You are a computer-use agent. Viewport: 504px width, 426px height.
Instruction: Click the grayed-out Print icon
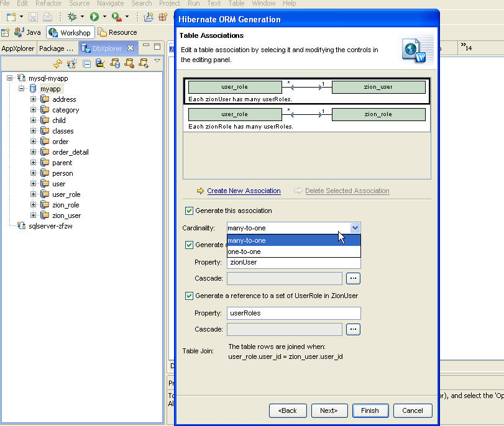pos(48,17)
